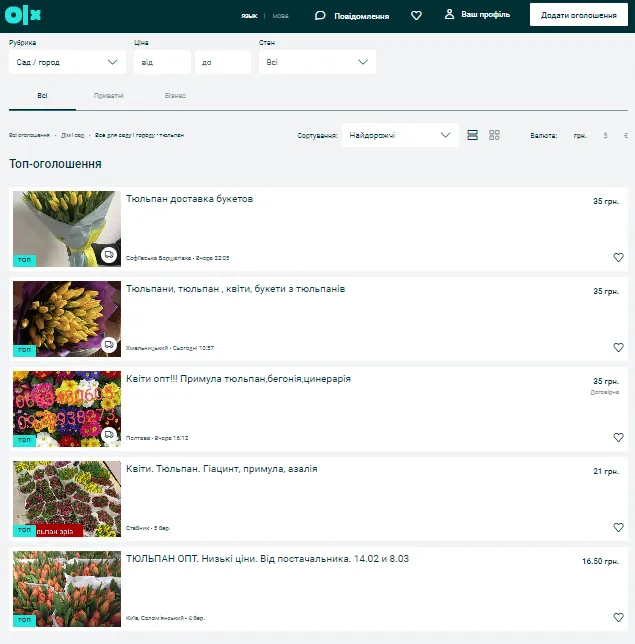635x644 pixels.
Task: Expand the Рубрика category dropdown
Action: point(67,62)
